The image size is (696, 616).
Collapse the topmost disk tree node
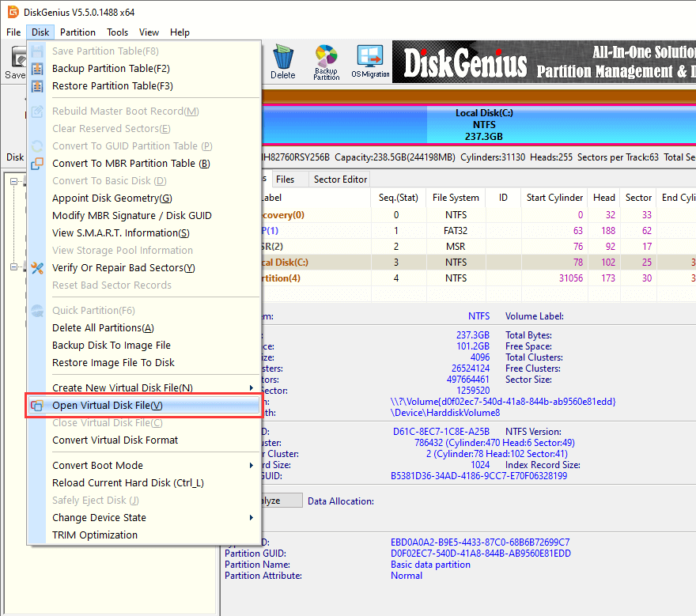click(x=14, y=182)
